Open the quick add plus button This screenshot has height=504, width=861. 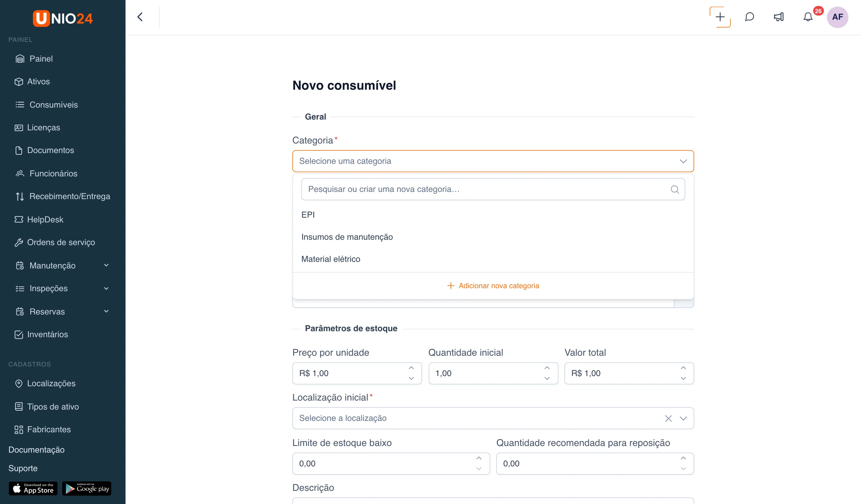pos(720,17)
